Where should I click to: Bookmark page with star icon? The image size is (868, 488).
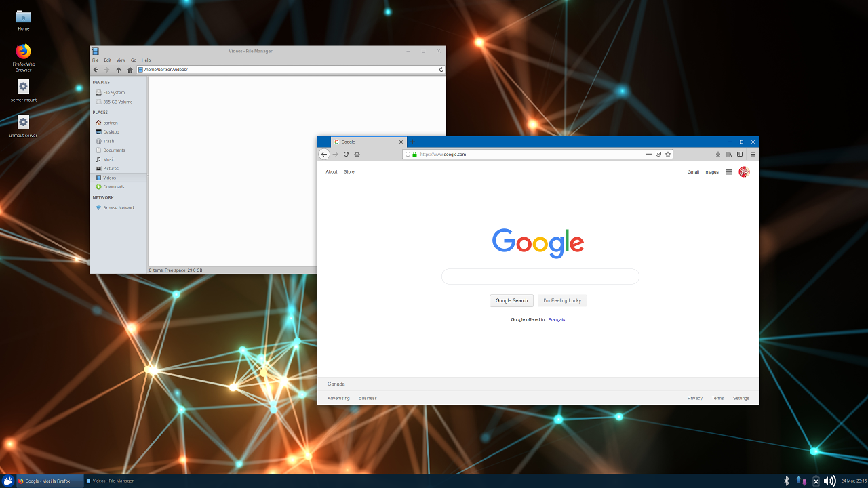pos(668,155)
